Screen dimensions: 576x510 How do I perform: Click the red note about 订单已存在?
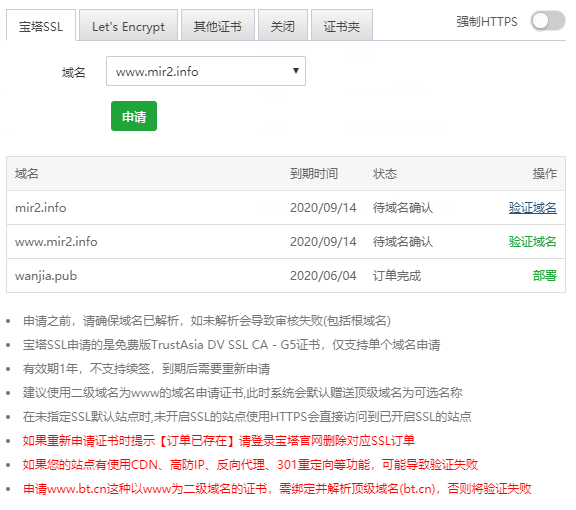[219, 440]
